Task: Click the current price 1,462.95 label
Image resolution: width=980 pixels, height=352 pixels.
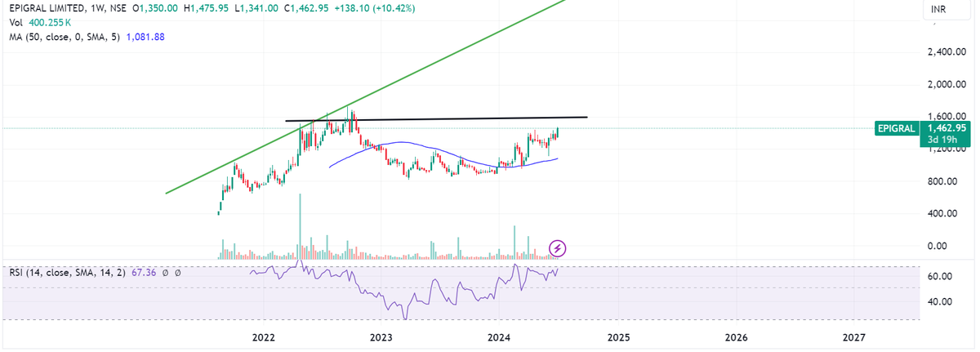Action: [947, 128]
